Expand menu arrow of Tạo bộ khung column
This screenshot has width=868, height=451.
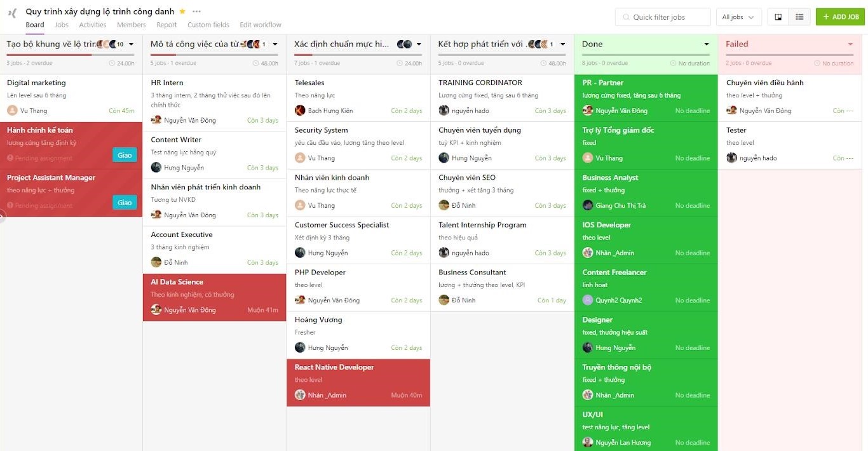point(131,44)
